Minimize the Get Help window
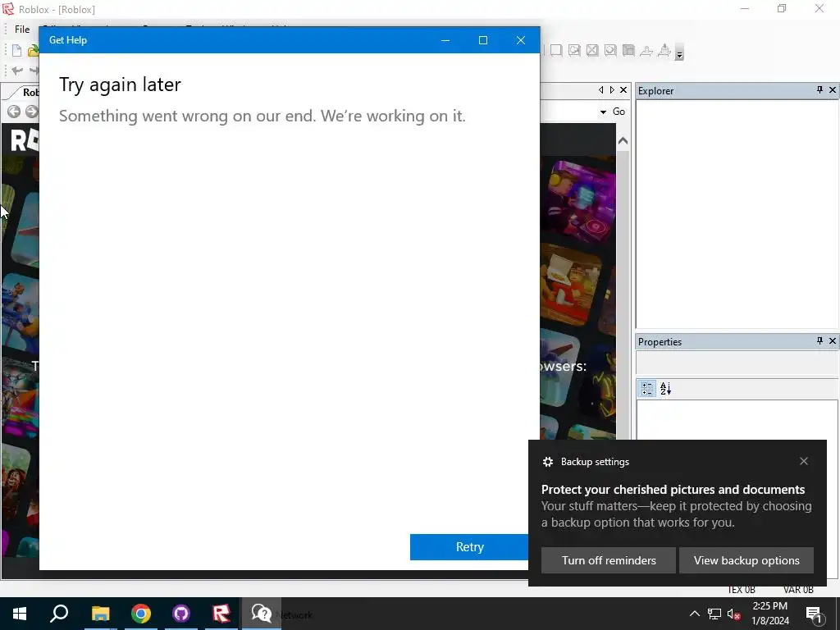 [x=445, y=40]
